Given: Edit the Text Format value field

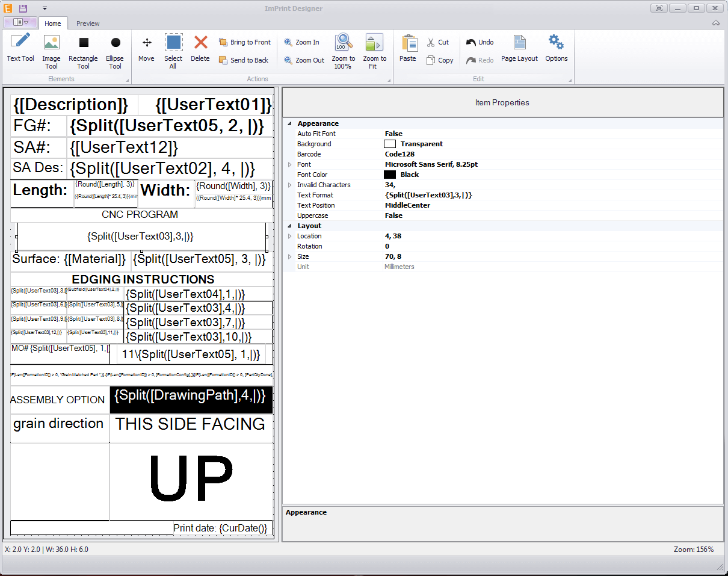Looking at the screenshot, I should [428, 195].
